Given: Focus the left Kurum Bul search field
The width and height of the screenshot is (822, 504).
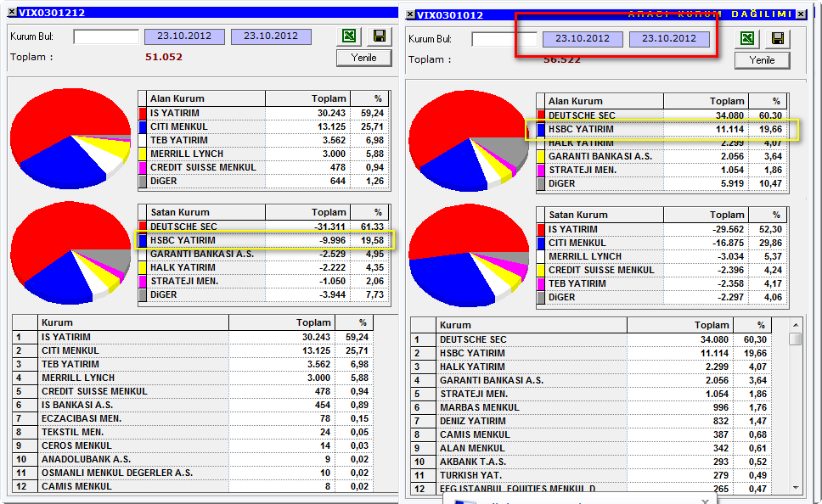Looking at the screenshot, I should (106, 36).
